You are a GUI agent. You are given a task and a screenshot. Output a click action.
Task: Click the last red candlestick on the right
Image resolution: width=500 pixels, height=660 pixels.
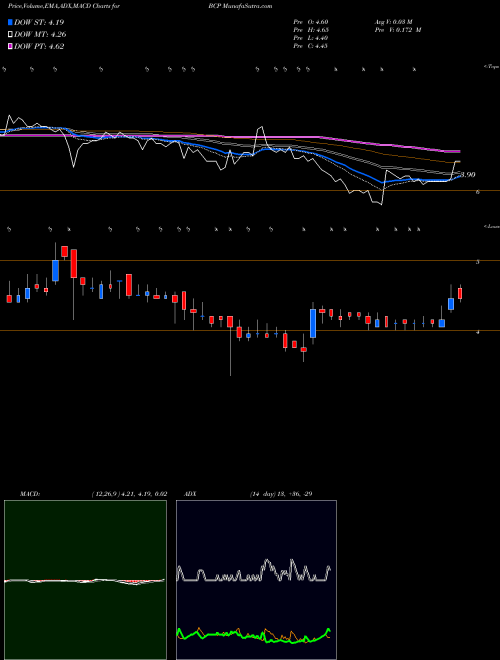point(460,293)
